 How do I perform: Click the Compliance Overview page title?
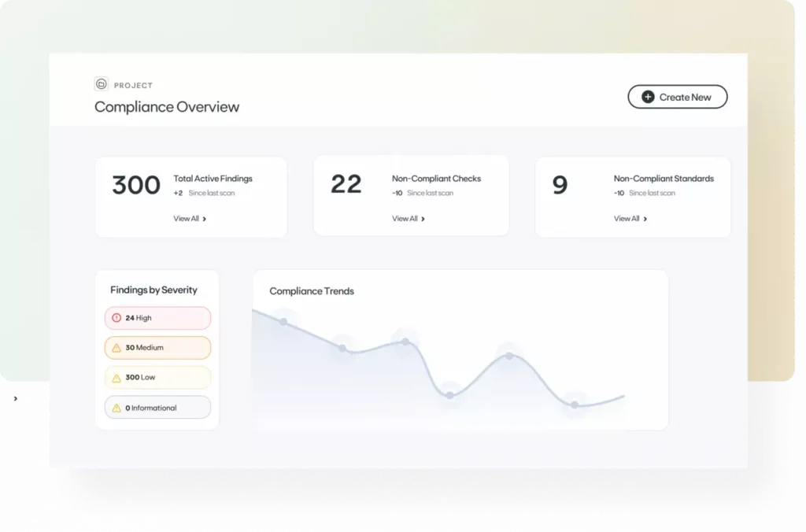click(x=167, y=107)
